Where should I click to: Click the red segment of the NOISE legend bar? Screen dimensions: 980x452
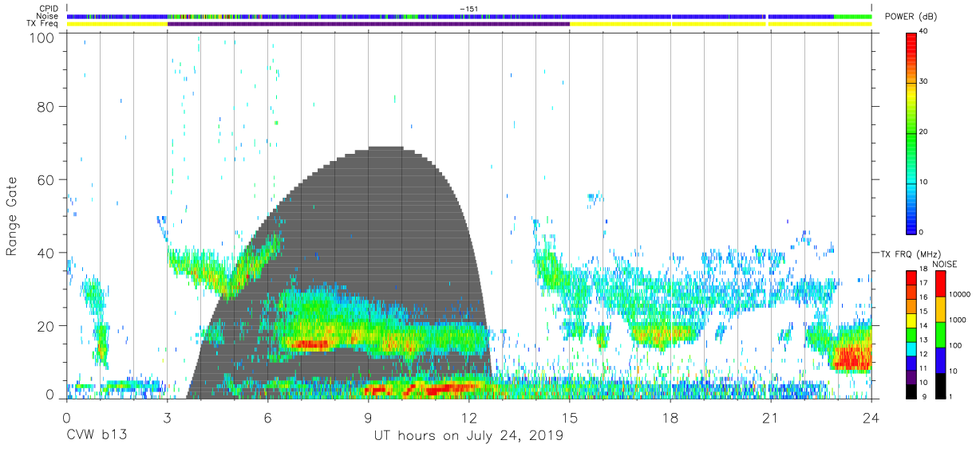[939, 283]
